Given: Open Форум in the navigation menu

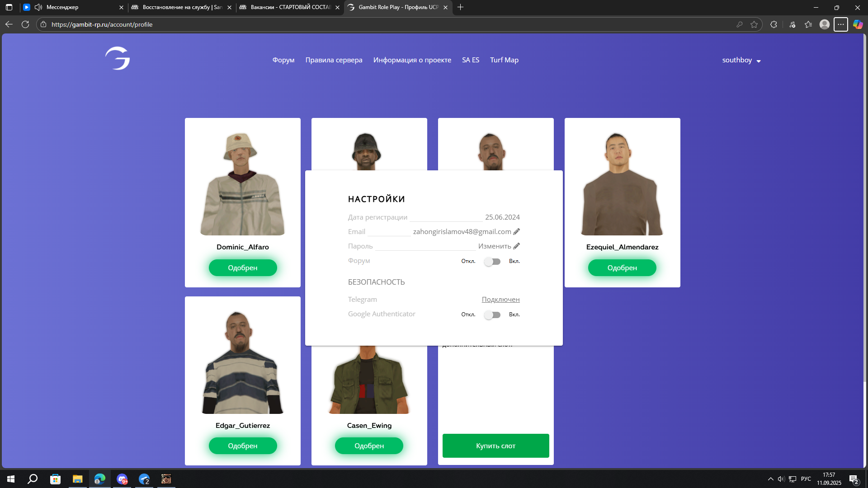Looking at the screenshot, I should coord(283,60).
